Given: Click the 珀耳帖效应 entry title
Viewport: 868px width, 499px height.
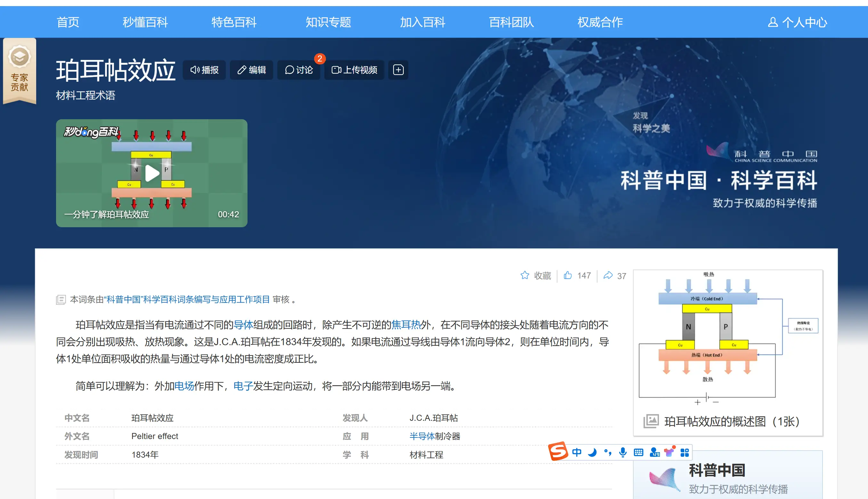Looking at the screenshot, I should (116, 70).
